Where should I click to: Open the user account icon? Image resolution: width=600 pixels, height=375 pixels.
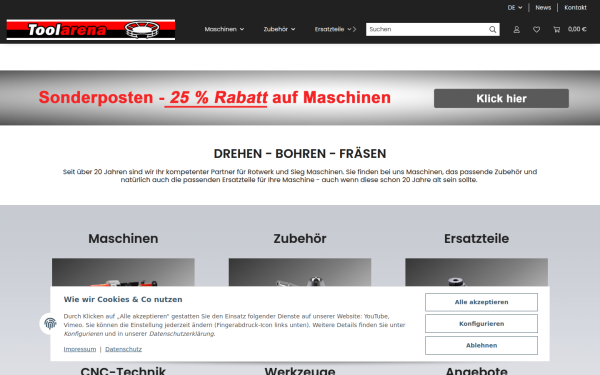pyautogui.click(x=517, y=29)
